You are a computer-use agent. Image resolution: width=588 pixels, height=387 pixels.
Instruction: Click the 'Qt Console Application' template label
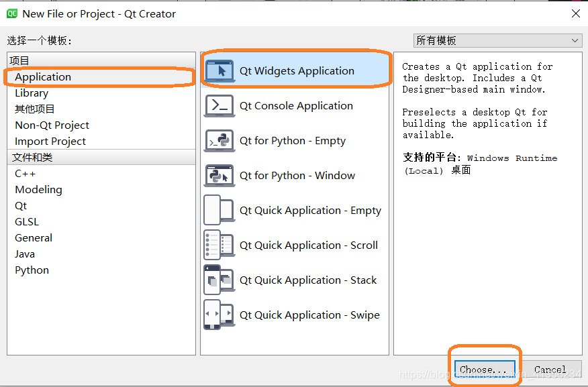[296, 106]
